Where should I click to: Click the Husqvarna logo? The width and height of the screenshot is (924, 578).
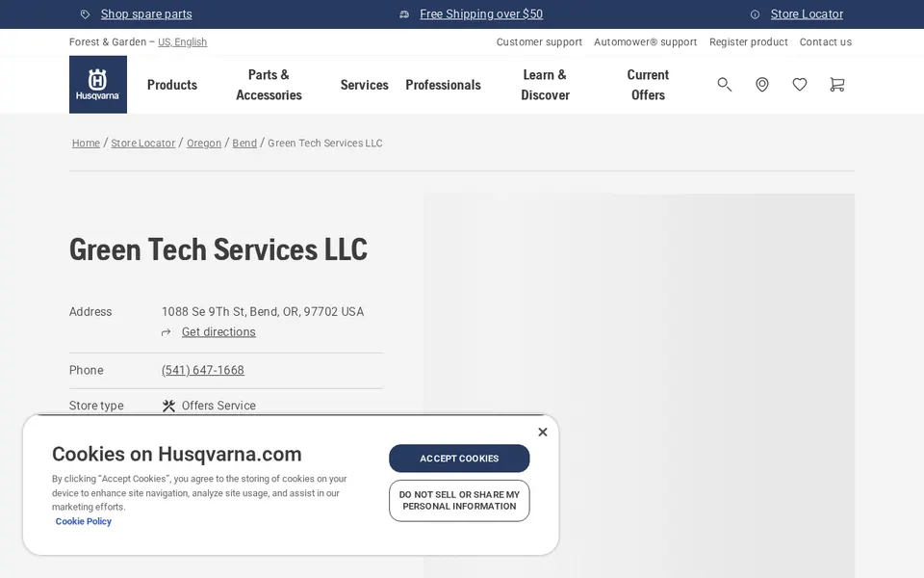pyautogui.click(x=98, y=85)
